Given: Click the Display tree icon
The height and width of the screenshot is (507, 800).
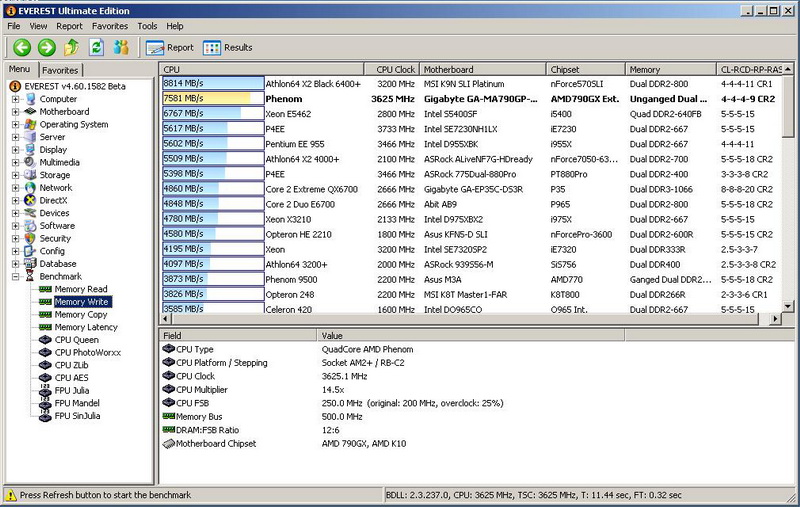Looking at the screenshot, I should [x=31, y=149].
